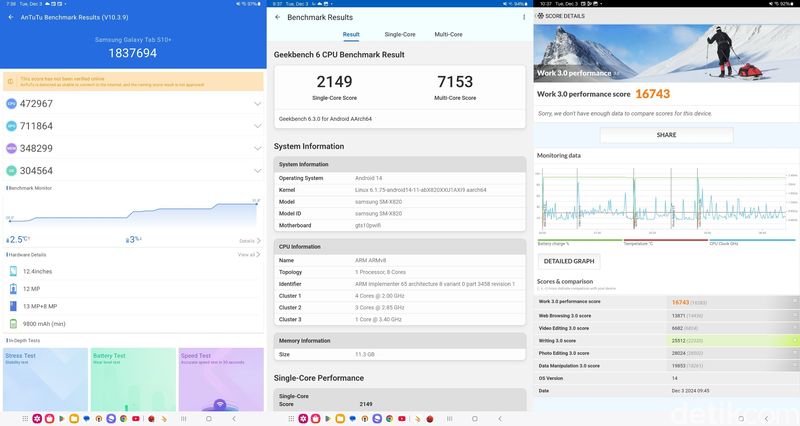This screenshot has width=800, height=426.
Task: Click Date Dec 3 2024 row
Action: [x=666, y=391]
